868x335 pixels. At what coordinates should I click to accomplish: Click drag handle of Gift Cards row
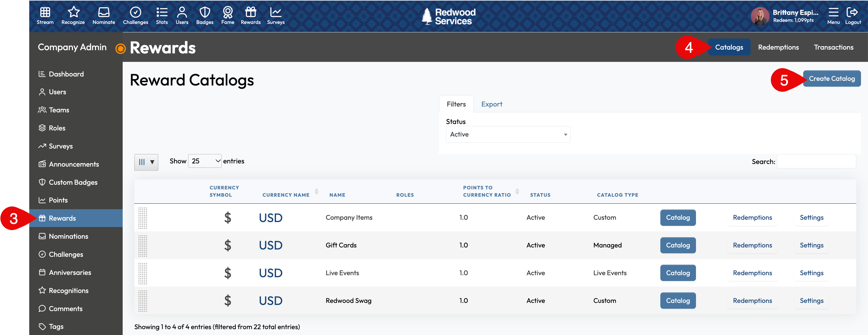[143, 245]
